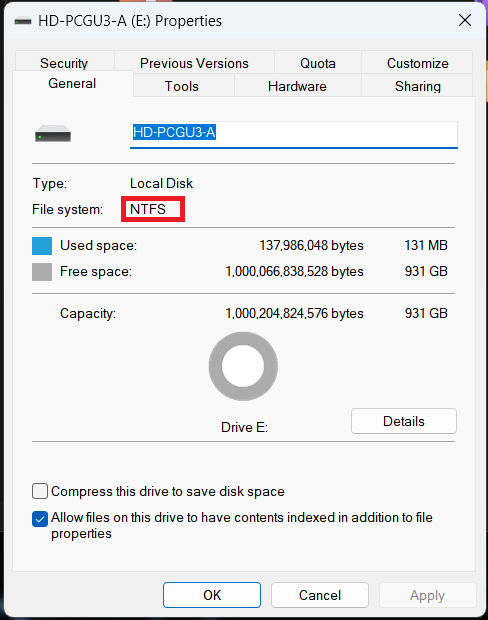Click the Details button
488x620 pixels.
pos(404,421)
